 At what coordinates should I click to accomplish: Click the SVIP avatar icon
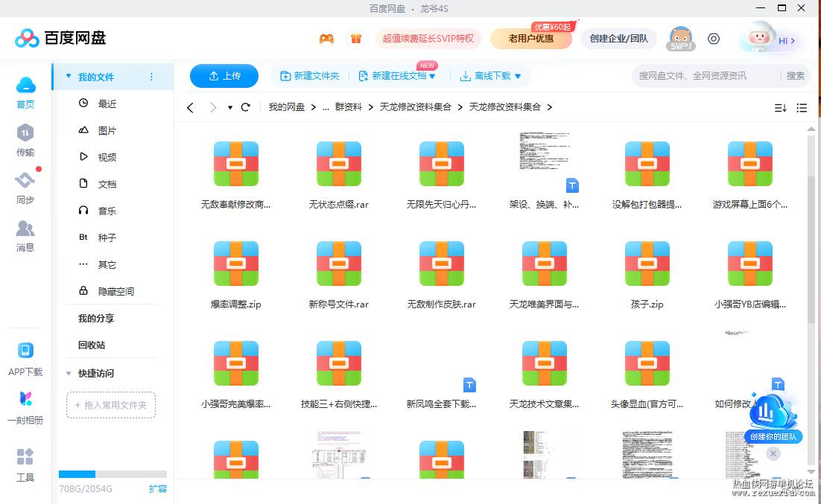(681, 39)
